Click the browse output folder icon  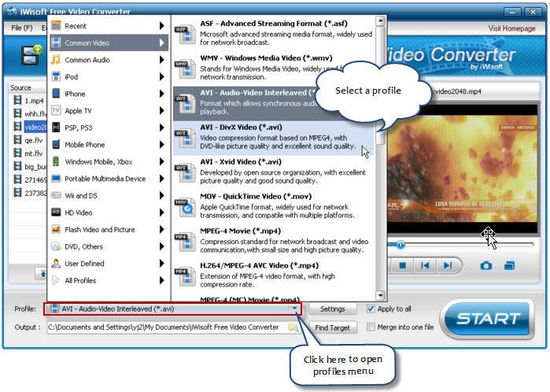click(x=293, y=327)
